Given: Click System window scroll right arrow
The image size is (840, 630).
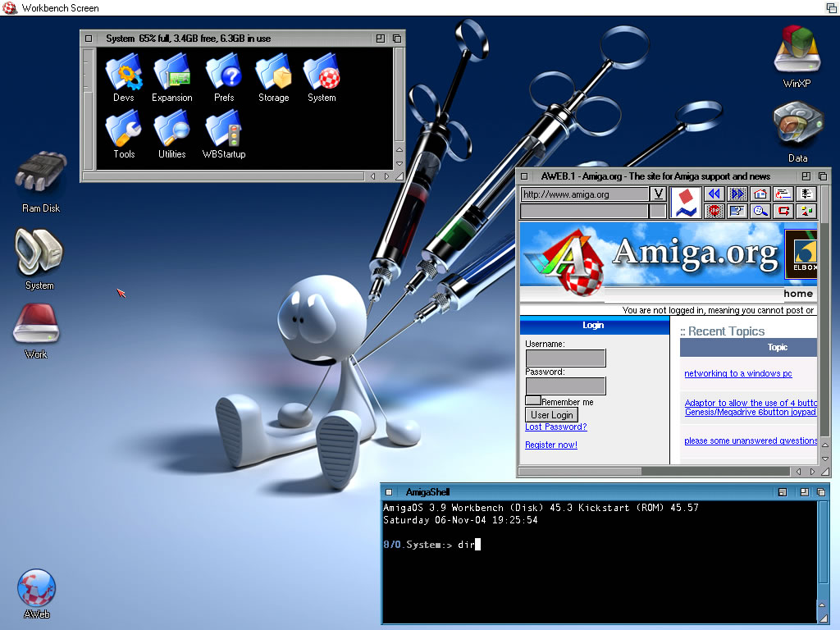Looking at the screenshot, I should point(386,176).
